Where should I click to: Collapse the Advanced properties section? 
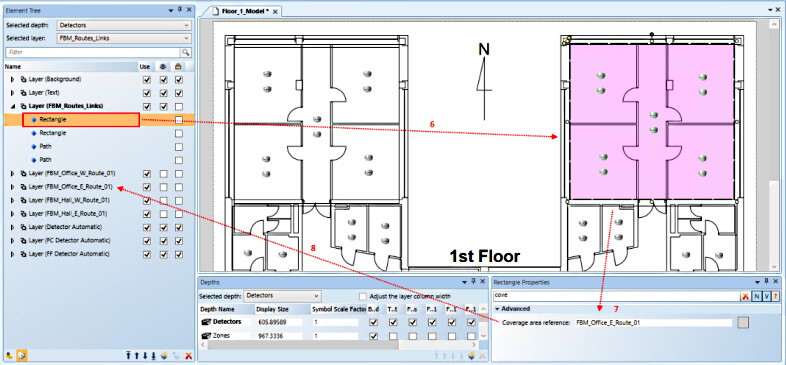click(497, 309)
